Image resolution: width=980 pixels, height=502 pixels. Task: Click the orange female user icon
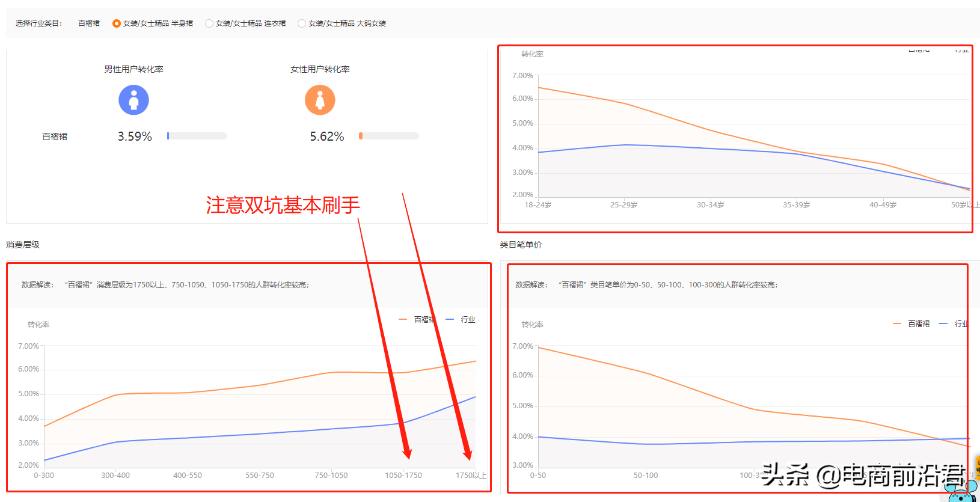[x=320, y=100]
